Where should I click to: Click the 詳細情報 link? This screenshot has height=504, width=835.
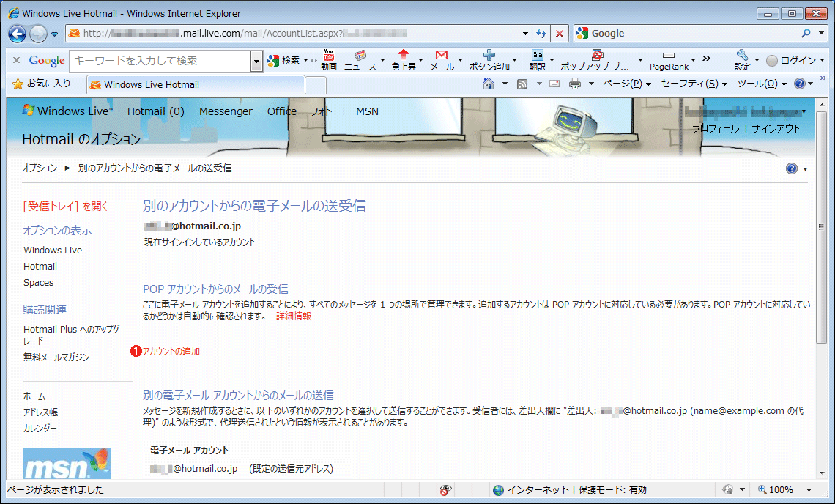[x=294, y=316]
